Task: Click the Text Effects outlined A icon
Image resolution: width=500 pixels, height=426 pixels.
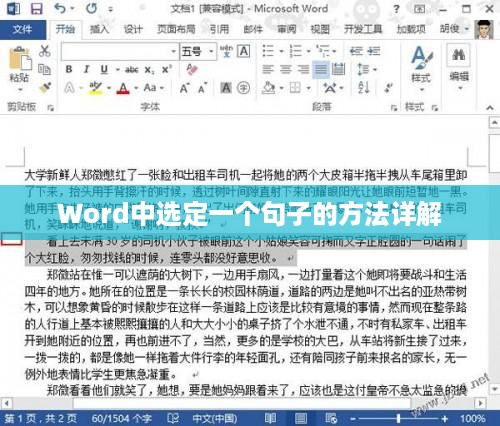Action: [69, 88]
